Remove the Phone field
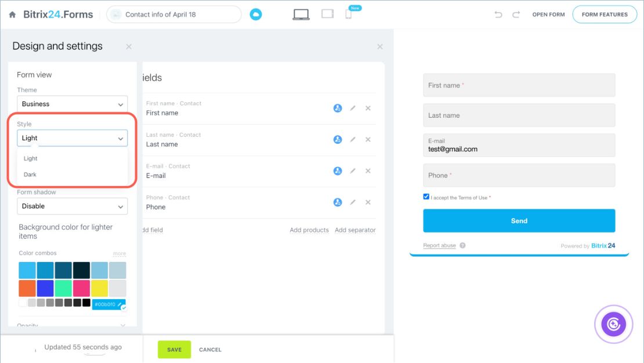Viewport: 644px width, 363px height. [368, 202]
